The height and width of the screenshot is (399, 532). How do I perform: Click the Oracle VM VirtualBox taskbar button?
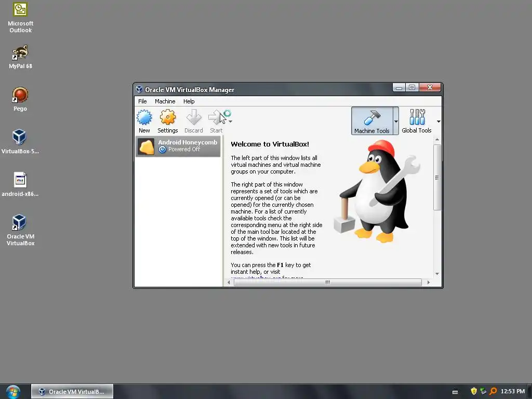72,392
